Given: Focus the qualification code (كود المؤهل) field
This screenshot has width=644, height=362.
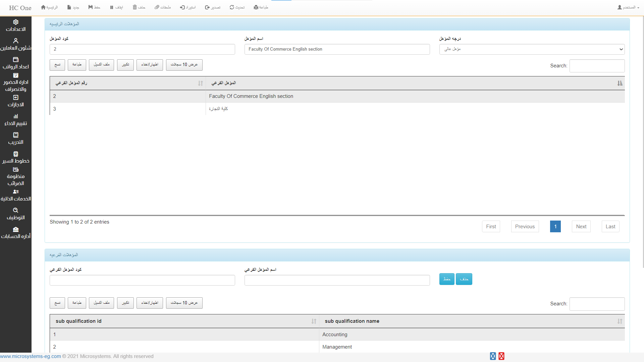Looking at the screenshot, I should pos(142,49).
